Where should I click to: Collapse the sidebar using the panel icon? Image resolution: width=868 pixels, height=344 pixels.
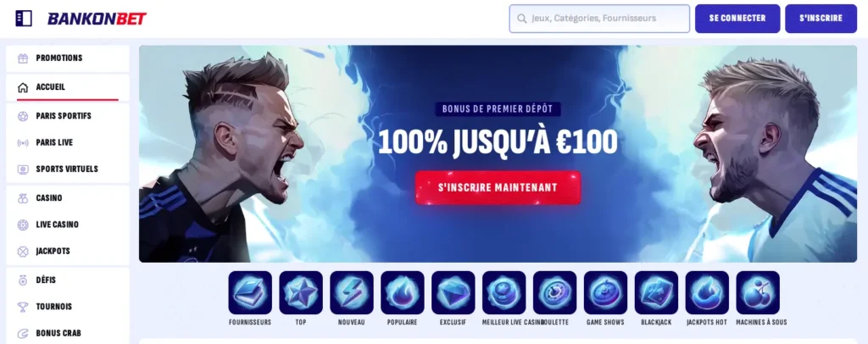coord(23,19)
